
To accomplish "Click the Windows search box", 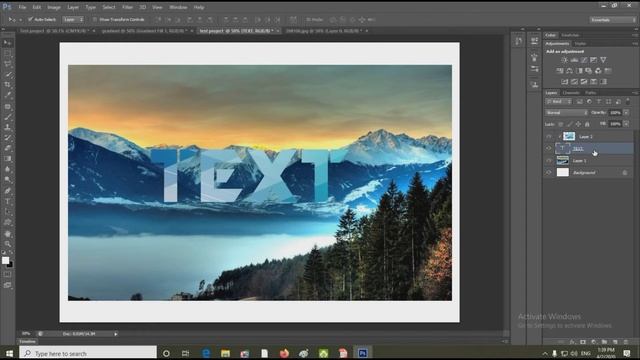I will coord(88,353).
